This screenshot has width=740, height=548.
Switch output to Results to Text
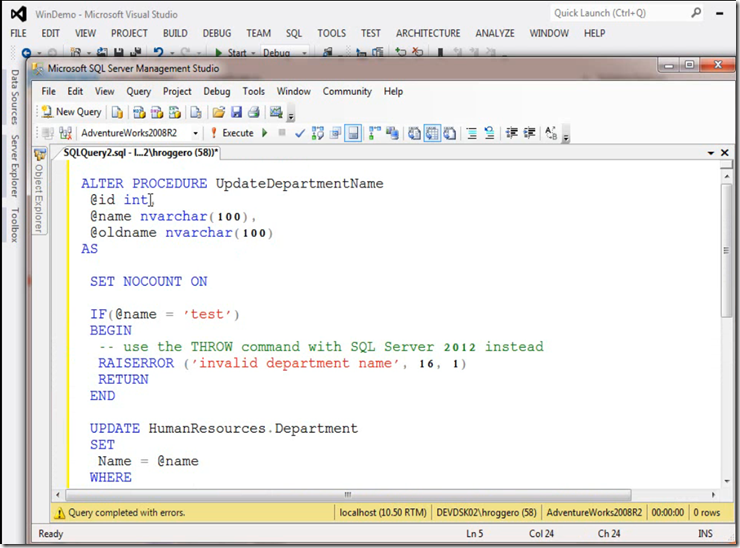coord(414,134)
